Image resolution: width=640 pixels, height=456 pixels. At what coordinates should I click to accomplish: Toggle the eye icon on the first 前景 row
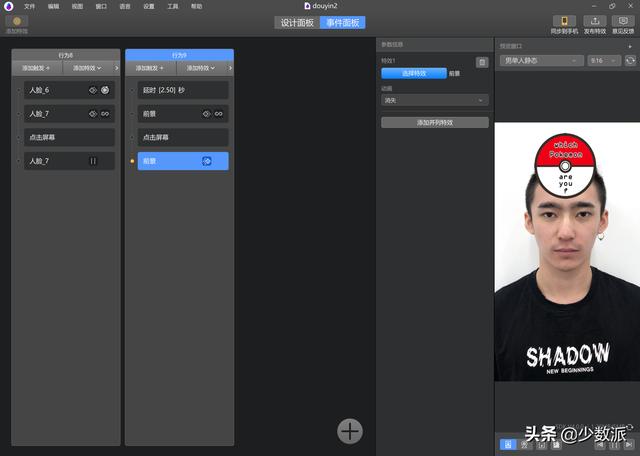(x=206, y=114)
